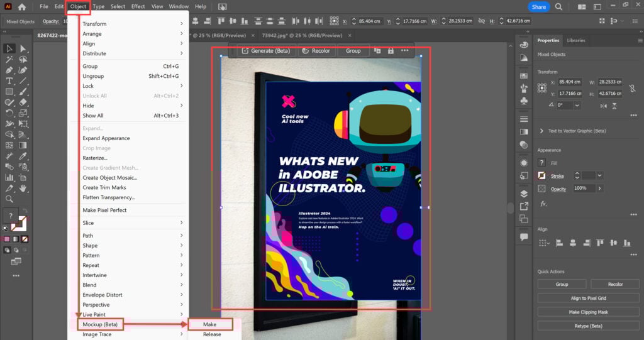
Task: Choose Make in Mockup submenu
Action: tap(210, 324)
